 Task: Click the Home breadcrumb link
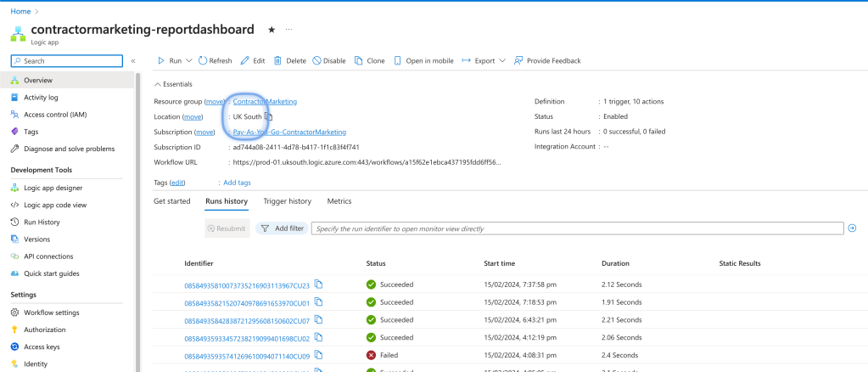(20, 11)
